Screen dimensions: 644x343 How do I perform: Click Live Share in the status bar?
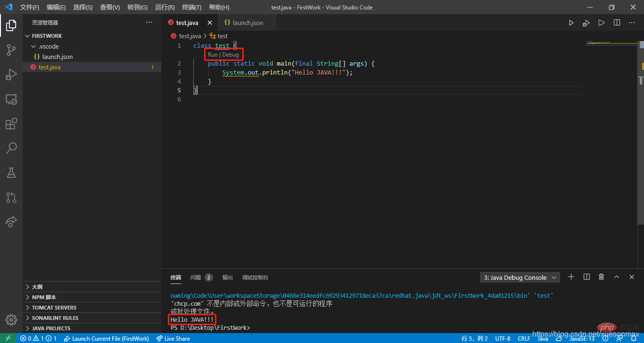(x=173, y=338)
